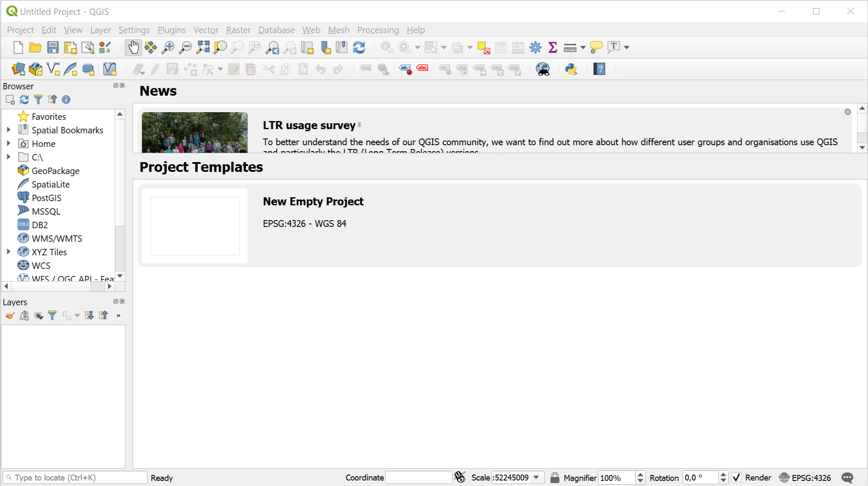The image size is (868, 486).
Task: Expand the Spatial Bookmarks tree node
Action: point(8,130)
